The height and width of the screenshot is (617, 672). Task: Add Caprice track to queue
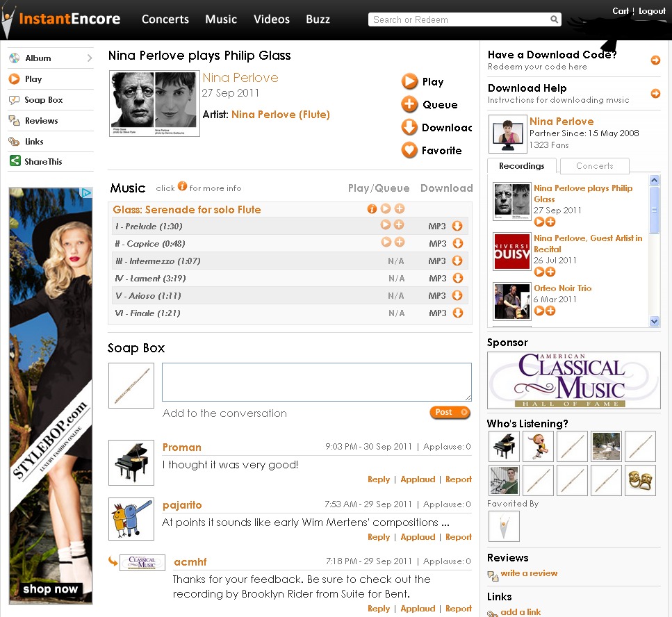click(x=400, y=242)
